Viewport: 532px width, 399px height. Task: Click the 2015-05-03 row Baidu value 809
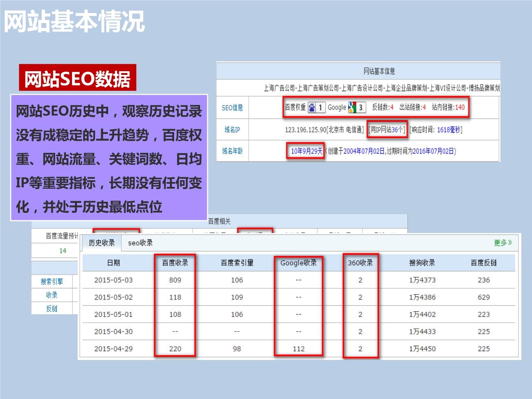(175, 280)
